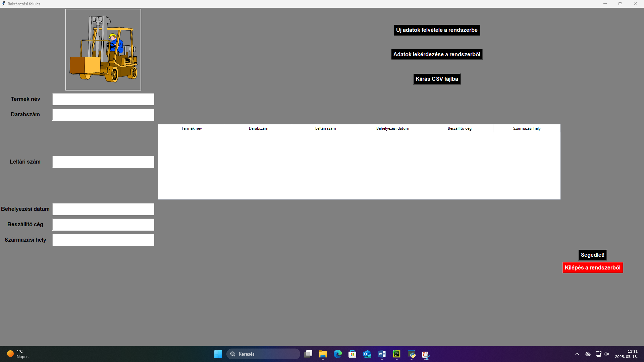Open the 'Segédlet!' help button
This screenshot has width=644, height=362.
tap(592, 255)
